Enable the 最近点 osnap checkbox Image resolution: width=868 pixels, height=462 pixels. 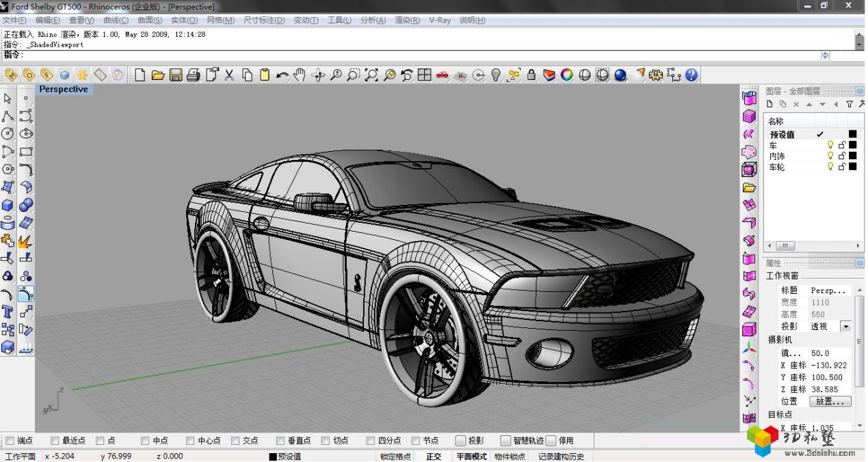55,441
